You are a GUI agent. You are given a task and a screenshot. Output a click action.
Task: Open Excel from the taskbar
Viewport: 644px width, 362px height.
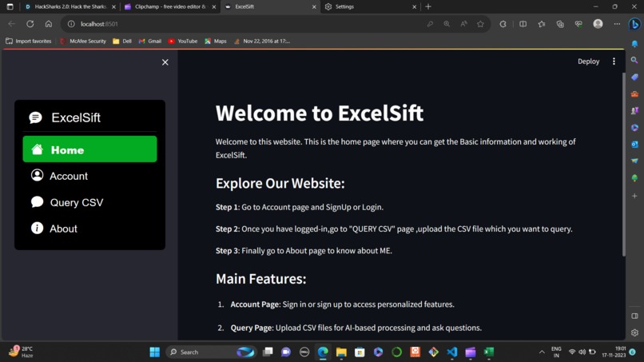489,352
